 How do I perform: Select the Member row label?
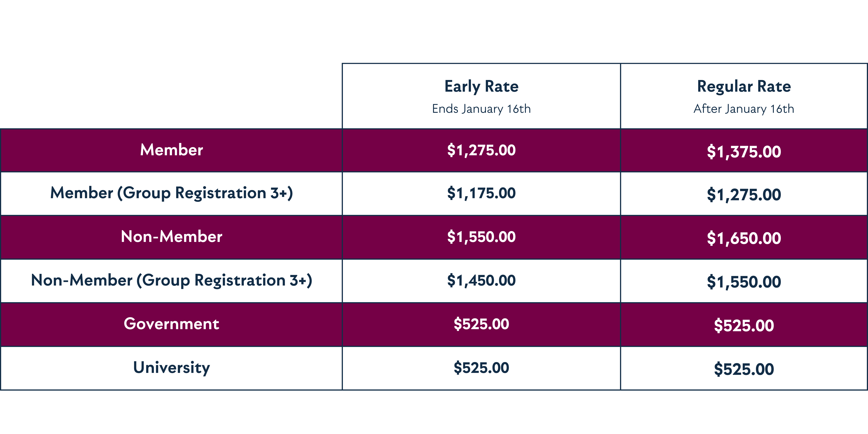(172, 150)
